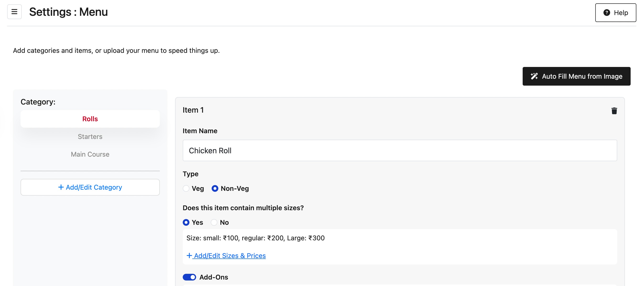The width and height of the screenshot is (644, 286).
Task: Choose No for multiple sizes
Action: pos(214,222)
